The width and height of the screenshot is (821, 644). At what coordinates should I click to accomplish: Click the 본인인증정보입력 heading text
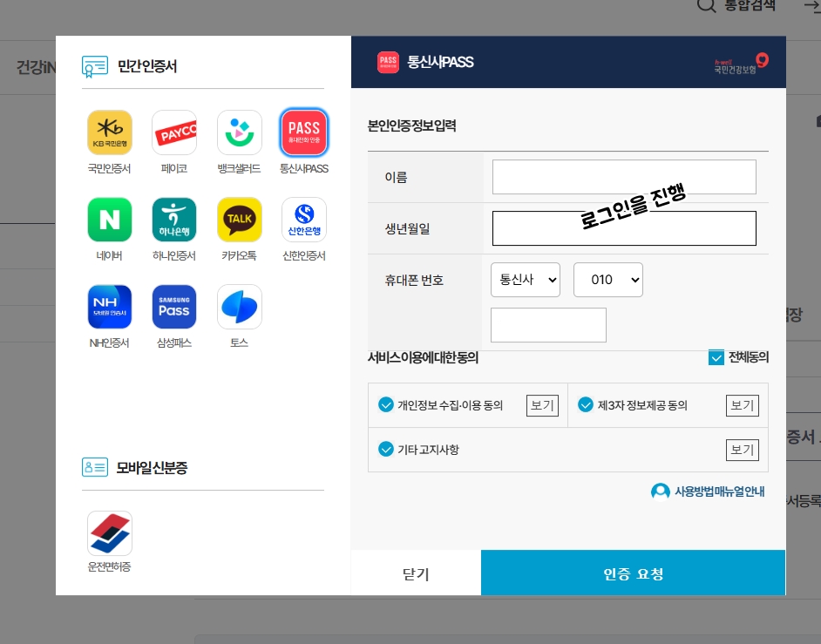[x=412, y=126]
